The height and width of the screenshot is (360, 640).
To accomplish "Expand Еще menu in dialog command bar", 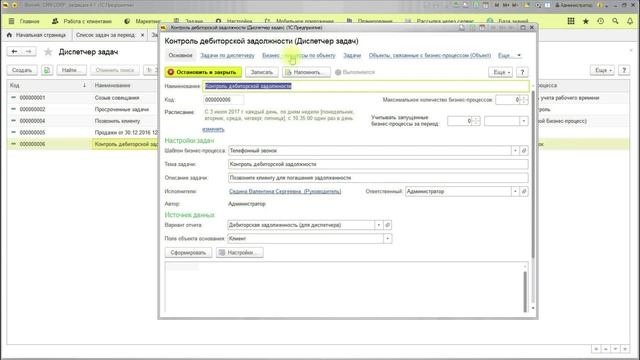I will 500,72.
